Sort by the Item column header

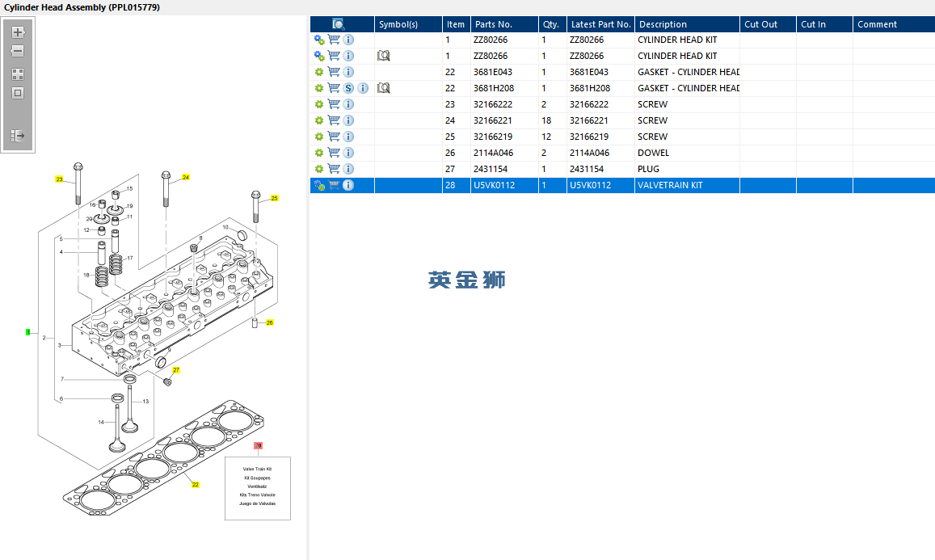(456, 24)
